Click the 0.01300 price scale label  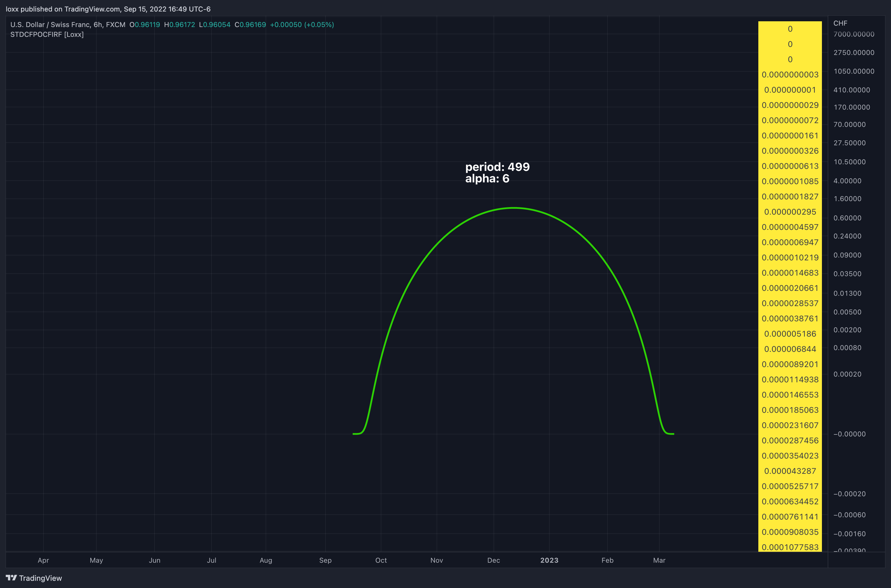click(x=848, y=294)
